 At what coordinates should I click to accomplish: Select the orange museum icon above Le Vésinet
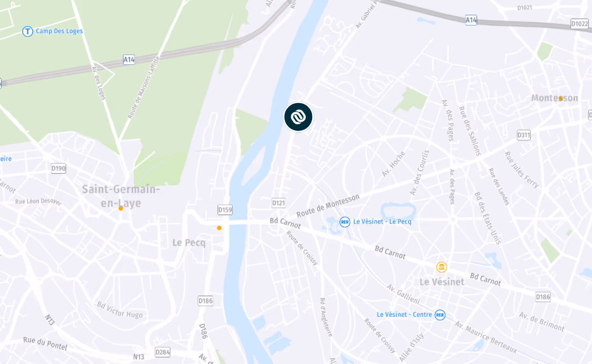442,267
